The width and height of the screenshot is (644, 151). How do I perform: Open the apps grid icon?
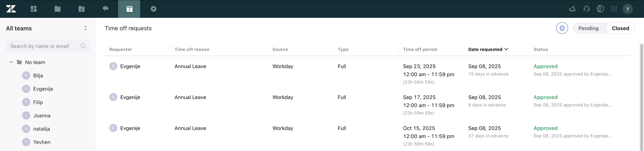pos(614,9)
